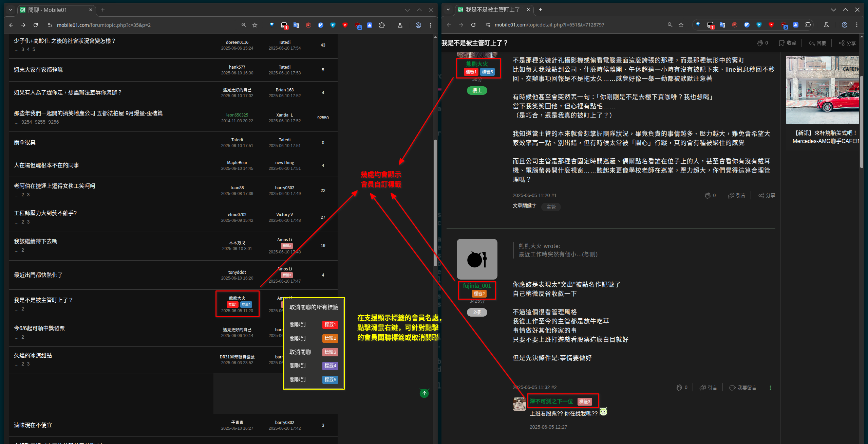Open Chrome three-dot menu in right window

coord(857,25)
